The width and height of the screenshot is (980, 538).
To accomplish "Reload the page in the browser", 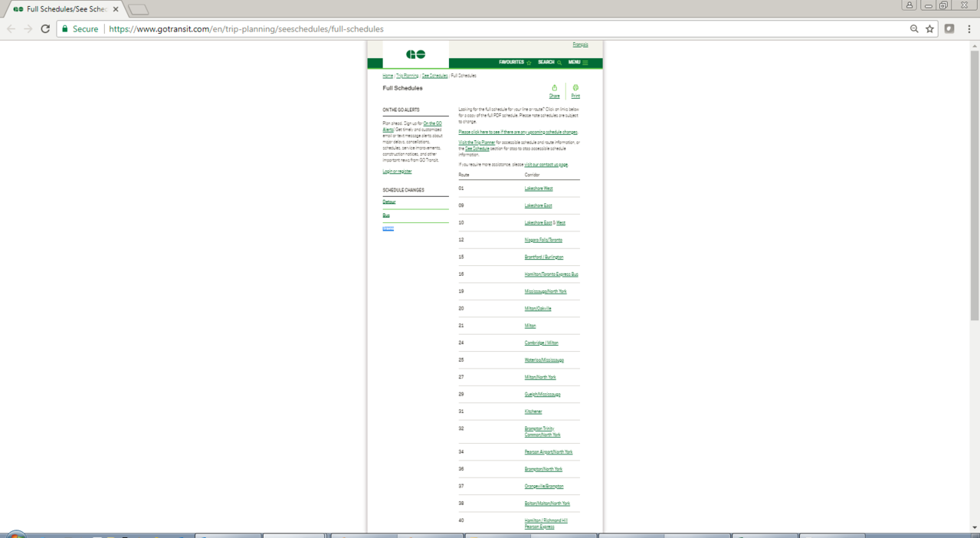I will click(45, 29).
